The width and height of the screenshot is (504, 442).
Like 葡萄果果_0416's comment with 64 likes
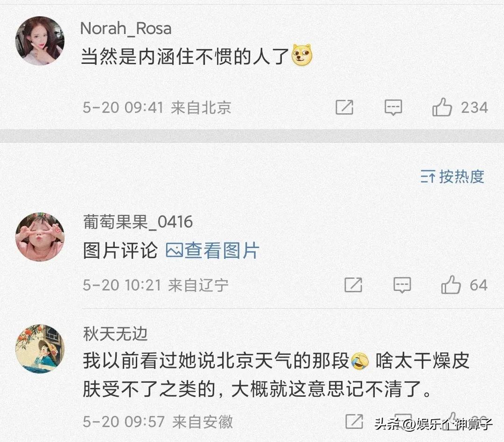point(464,284)
